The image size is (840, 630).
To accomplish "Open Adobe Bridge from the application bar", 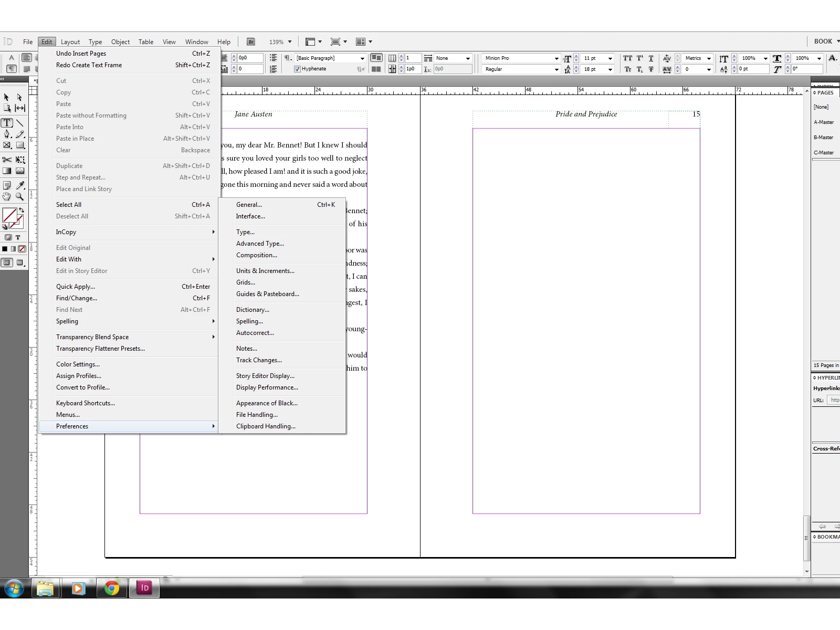I will (x=251, y=42).
